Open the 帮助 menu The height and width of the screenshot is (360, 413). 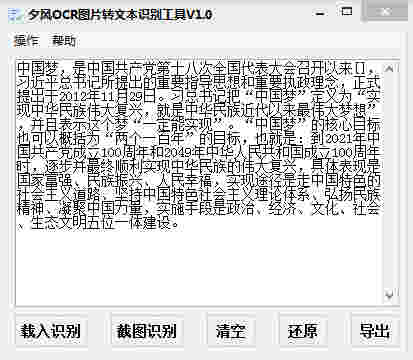[x=63, y=41]
